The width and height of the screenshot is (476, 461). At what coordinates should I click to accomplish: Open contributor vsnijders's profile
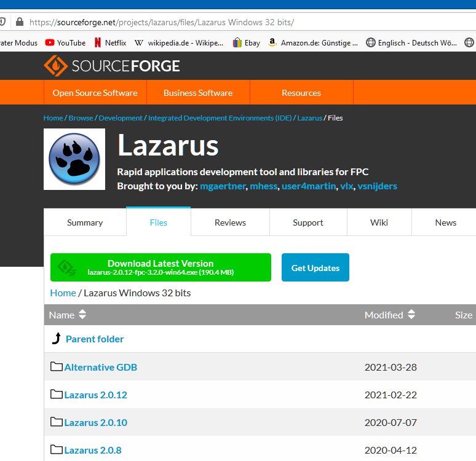377,186
